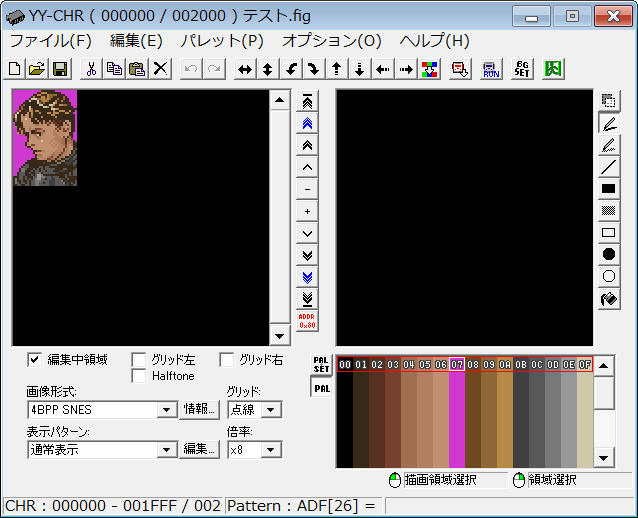Shift pattern right with the right arrow icon
Image resolution: width=638 pixels, height=518 pixels.
pos(406,69)
